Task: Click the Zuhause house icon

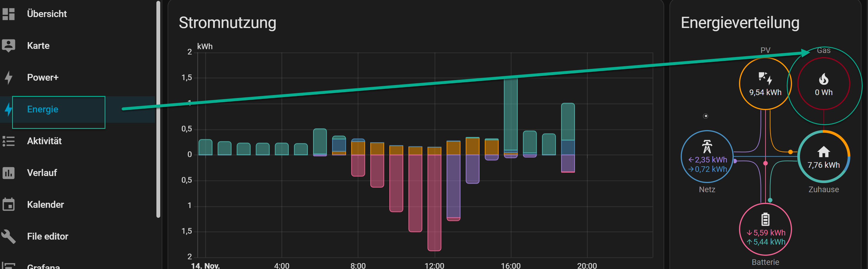Action: click(823, 152)
